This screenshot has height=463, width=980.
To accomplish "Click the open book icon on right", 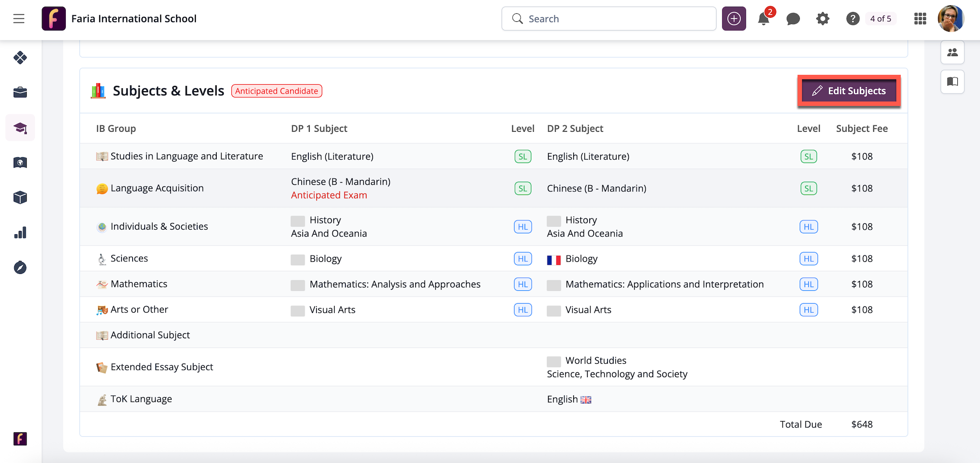I will click(952, 81).
